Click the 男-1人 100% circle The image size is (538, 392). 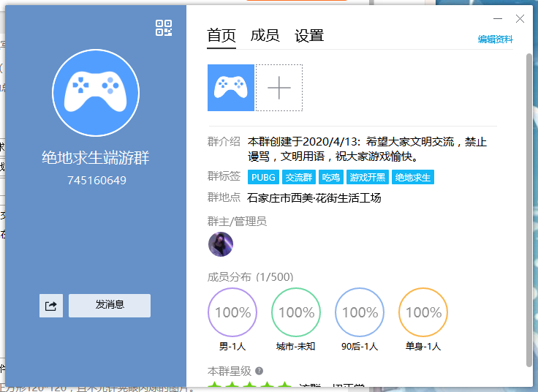pos(232,312)
